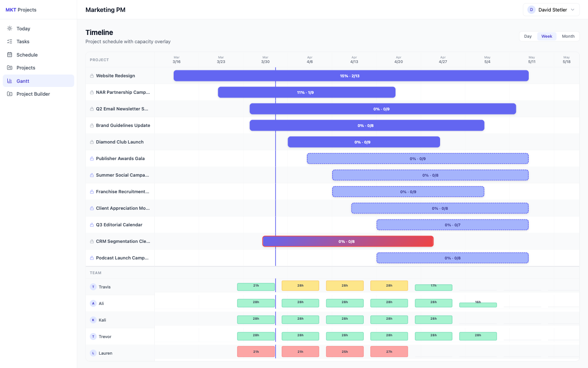The width and height of the screenshot is (588, 368).
Task: Click the Website Redesign progress bar
Action: [351, 75]
